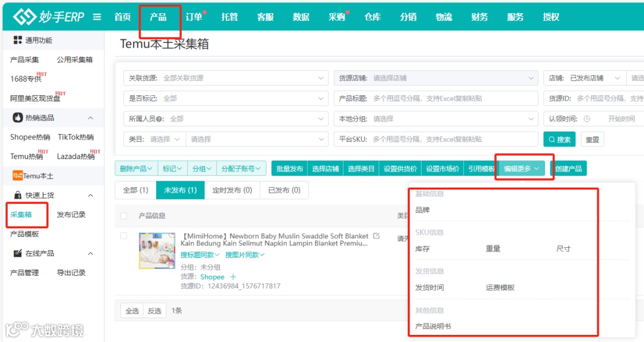Switch to the 未发布 (1) tab
This screenshot has height=342, width=644.
[180, 190]
